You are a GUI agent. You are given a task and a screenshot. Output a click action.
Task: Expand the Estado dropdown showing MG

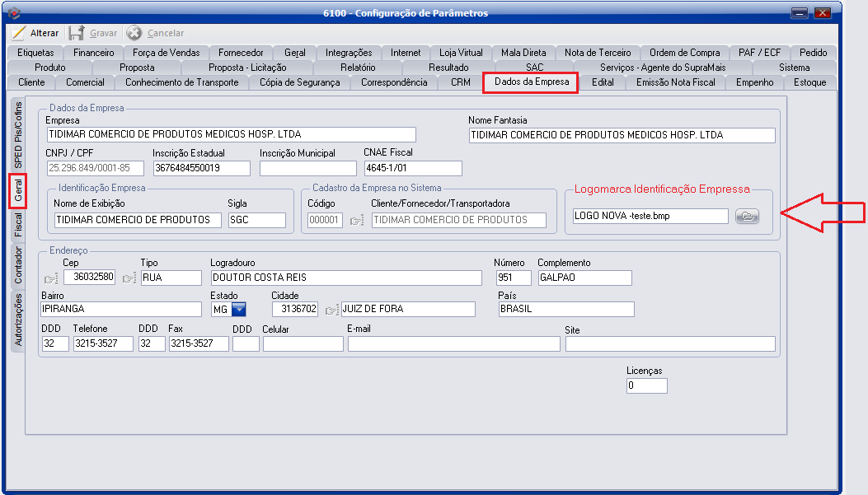click(x=238, y=310)
